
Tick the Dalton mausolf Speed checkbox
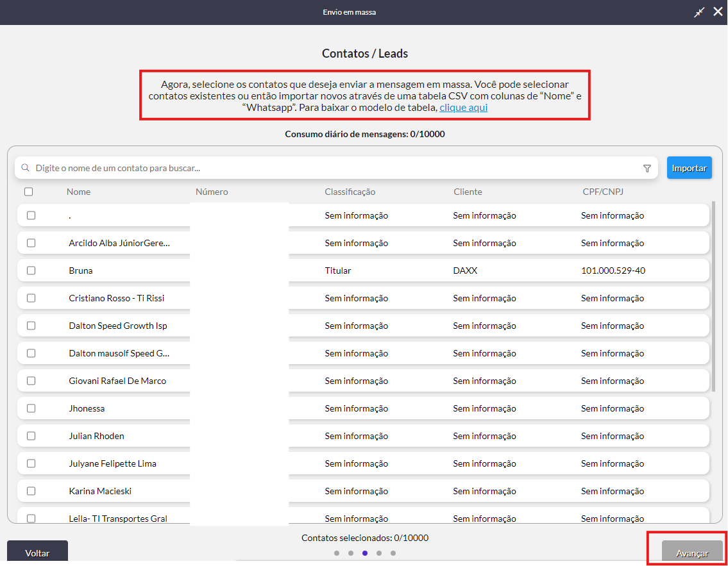click(x=31, y=353)
